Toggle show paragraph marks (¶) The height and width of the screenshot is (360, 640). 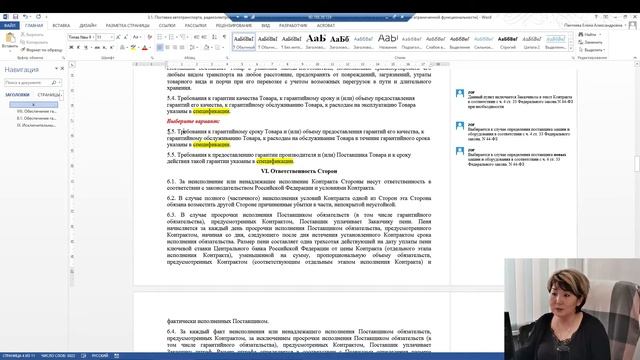[x=224, y=37]
